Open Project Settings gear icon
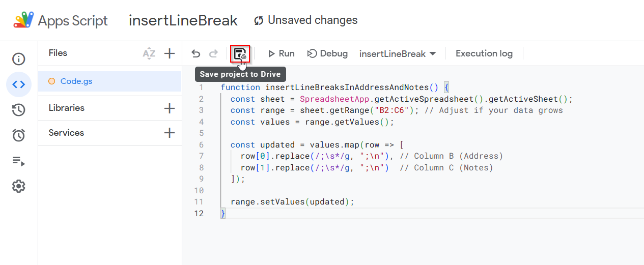The image size is (644, 265). click(x=19, y=186)
